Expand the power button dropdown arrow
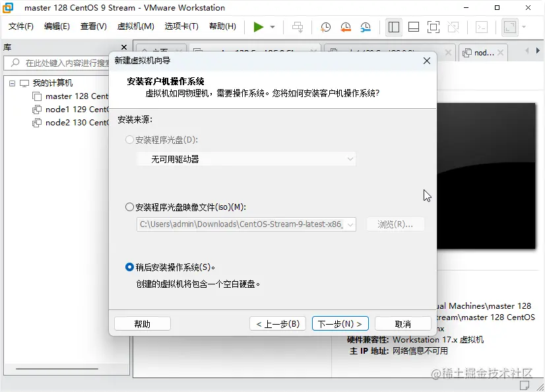Image resolution: width=545 pixels, height=392 pixels. click(x=271, y=27)
